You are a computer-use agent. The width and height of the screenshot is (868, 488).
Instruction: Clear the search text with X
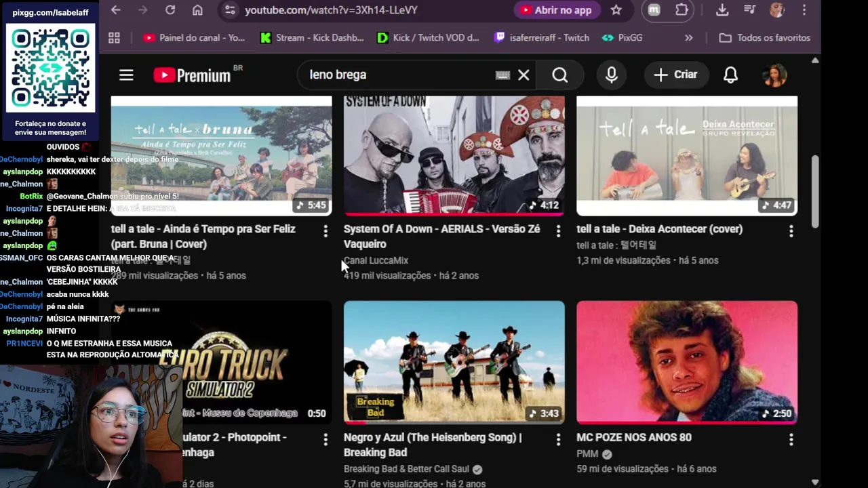click(x=524, y=75)
